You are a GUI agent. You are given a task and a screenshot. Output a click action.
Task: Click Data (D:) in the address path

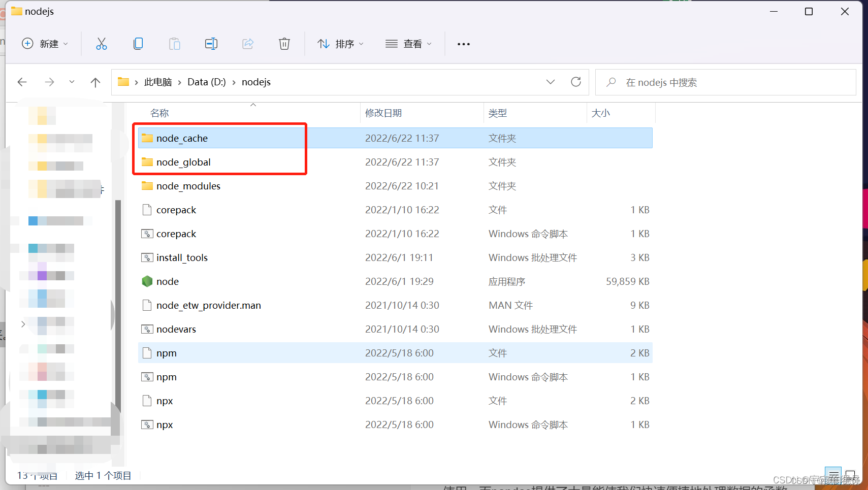pyautogui.click(x=207, y=82)
